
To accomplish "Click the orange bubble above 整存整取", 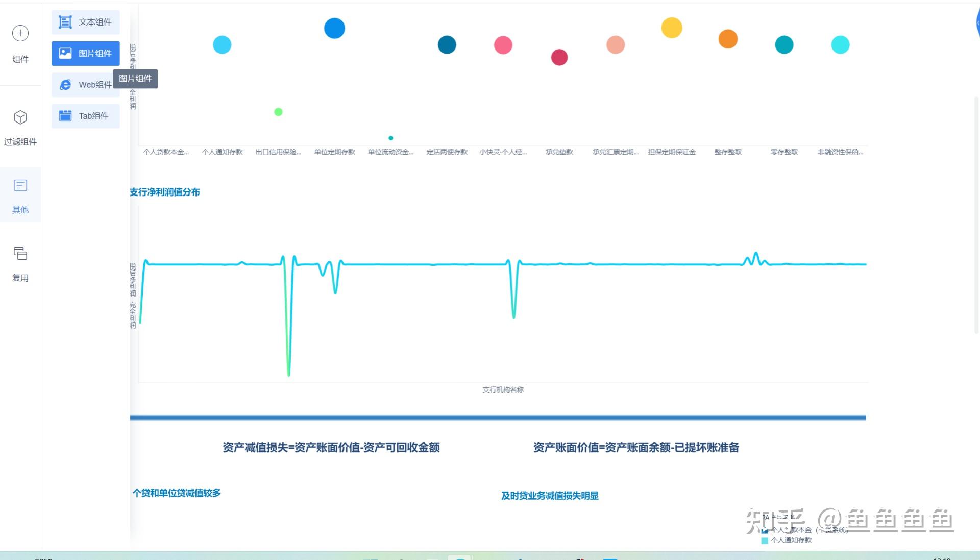I will [728, 39].
